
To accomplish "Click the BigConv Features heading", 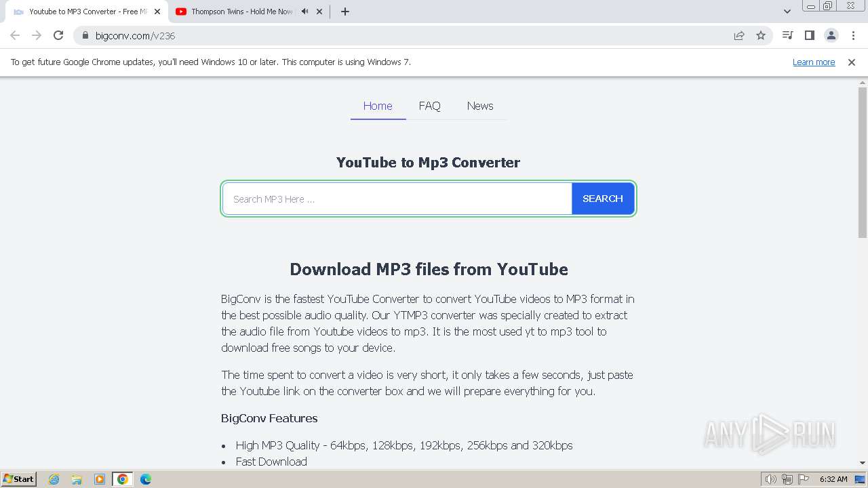I will [269, 418].
